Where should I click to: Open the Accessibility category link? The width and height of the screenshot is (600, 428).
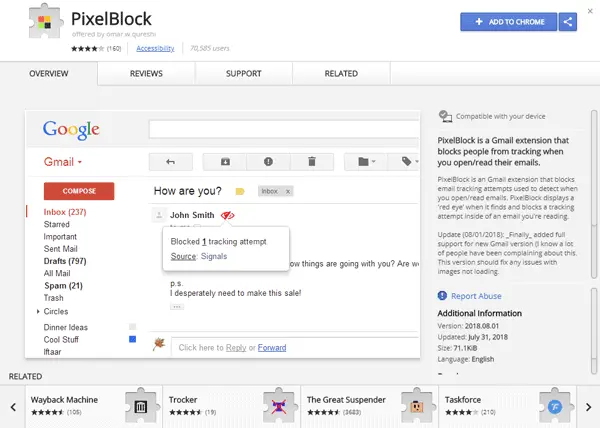tap(155, 48)
